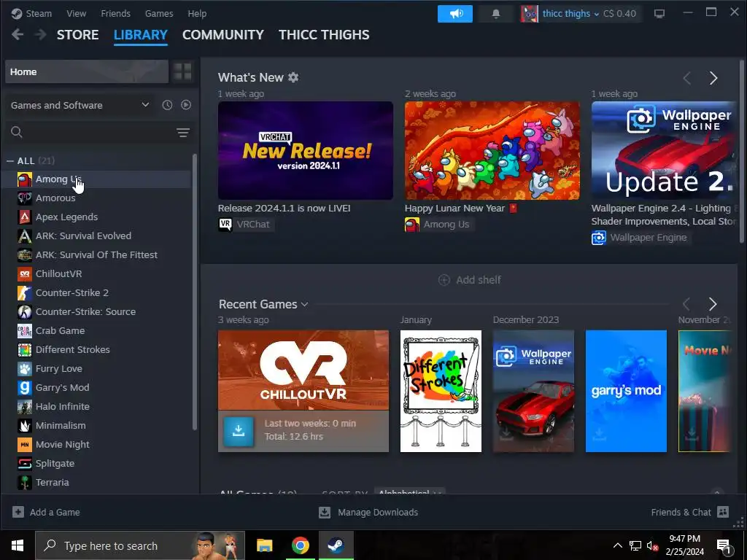747x560 pixels.
Task: Go forward with the right arrow
Action: 41,34
